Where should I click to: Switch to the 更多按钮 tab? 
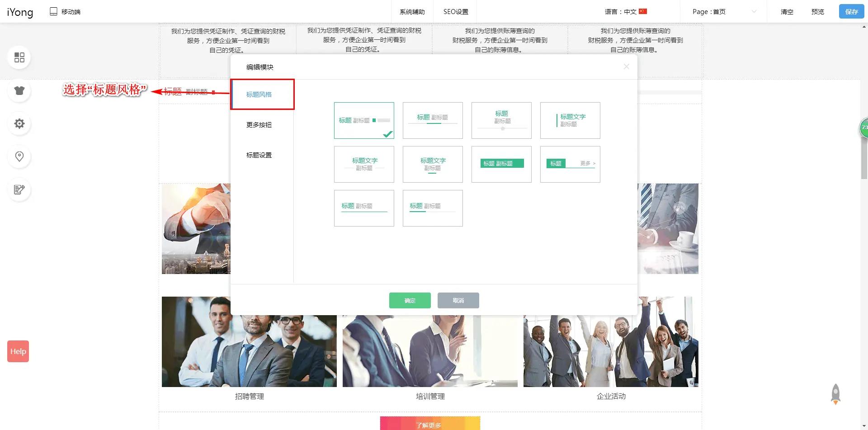pos(259,125)
